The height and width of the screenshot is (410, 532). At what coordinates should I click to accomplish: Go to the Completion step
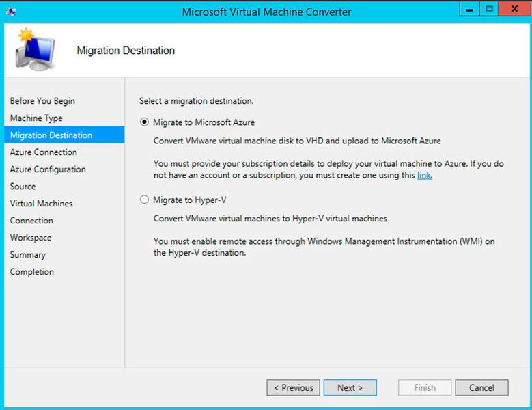pos(32,272)
